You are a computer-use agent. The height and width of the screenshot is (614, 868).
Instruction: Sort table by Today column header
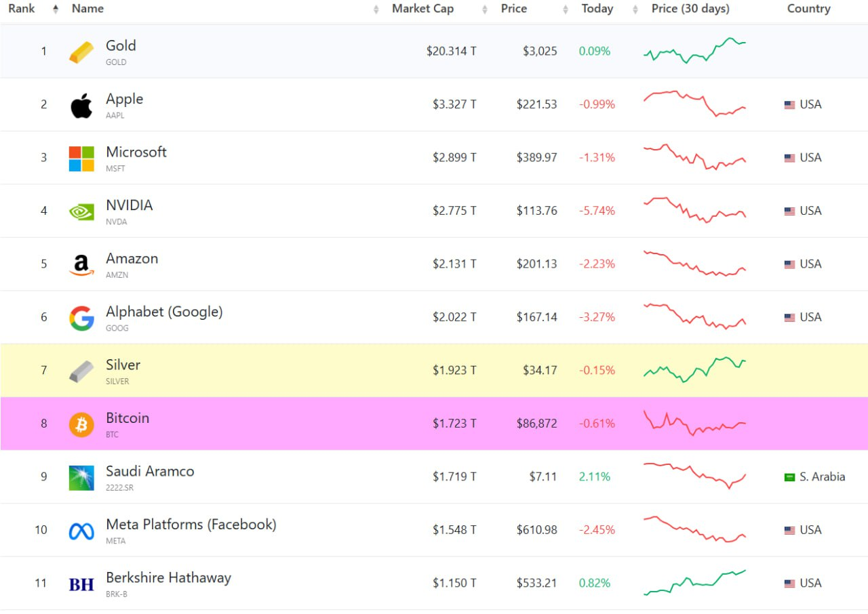597,9
